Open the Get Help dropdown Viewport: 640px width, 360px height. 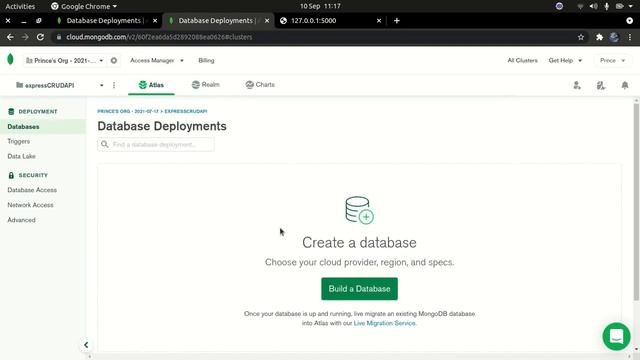565,60
